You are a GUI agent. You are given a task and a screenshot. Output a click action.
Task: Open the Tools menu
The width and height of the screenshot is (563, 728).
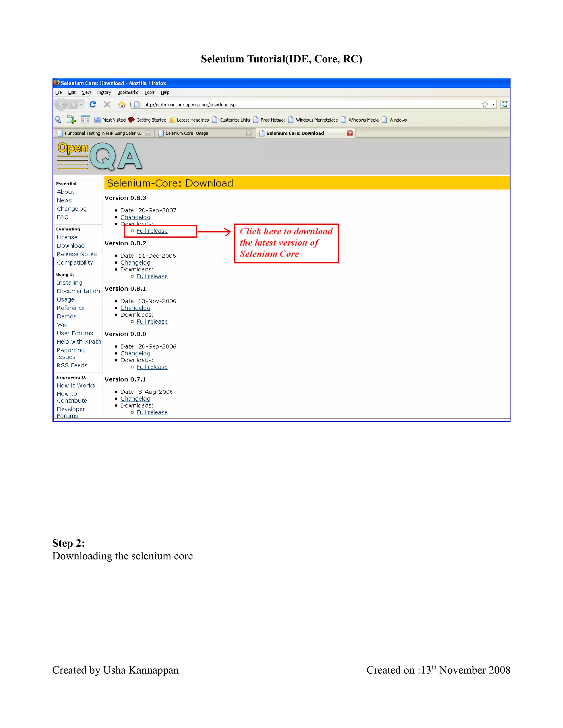point(150,92)
